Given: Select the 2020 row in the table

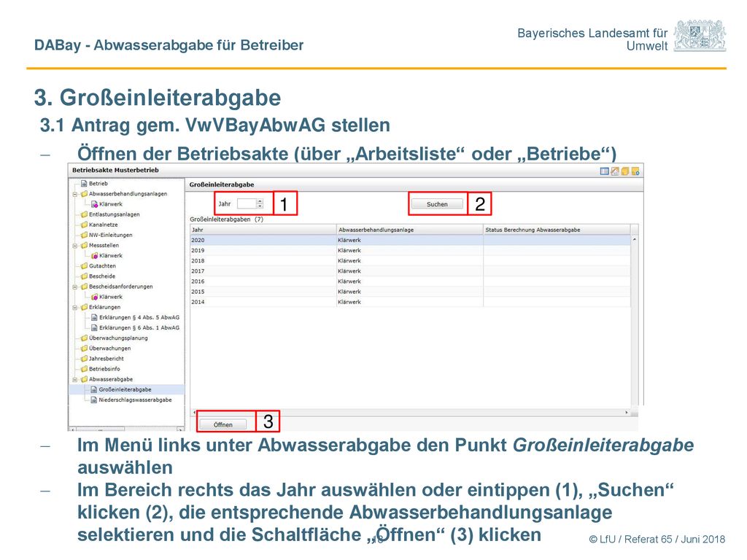Looking at the screenshot, I should (x=410, y=240).
